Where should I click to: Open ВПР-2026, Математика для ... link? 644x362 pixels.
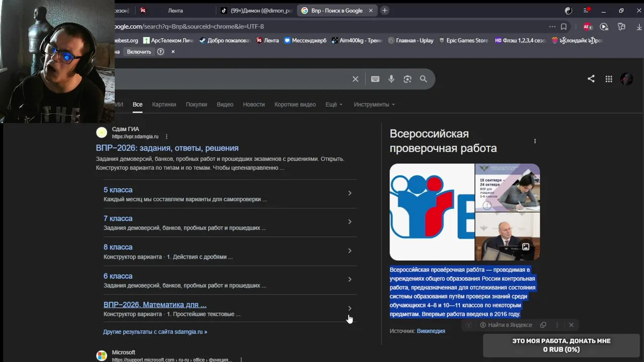tap(155, 305)
